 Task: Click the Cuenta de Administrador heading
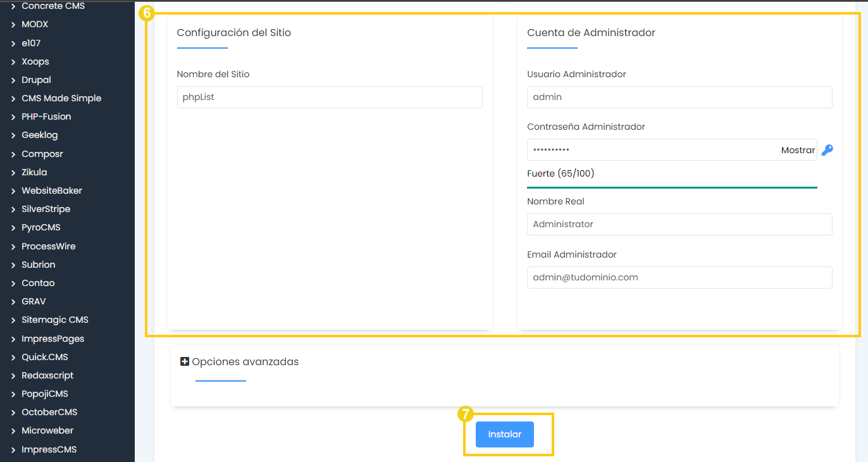tap(591, 32)
